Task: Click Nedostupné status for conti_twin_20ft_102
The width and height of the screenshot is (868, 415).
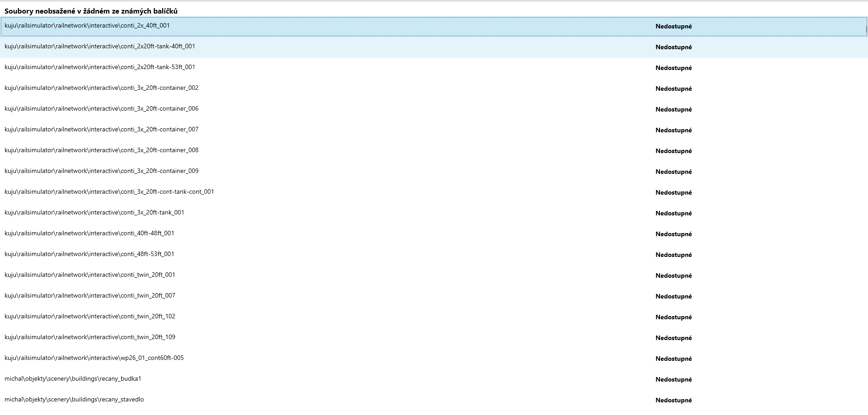Action: 674,317
